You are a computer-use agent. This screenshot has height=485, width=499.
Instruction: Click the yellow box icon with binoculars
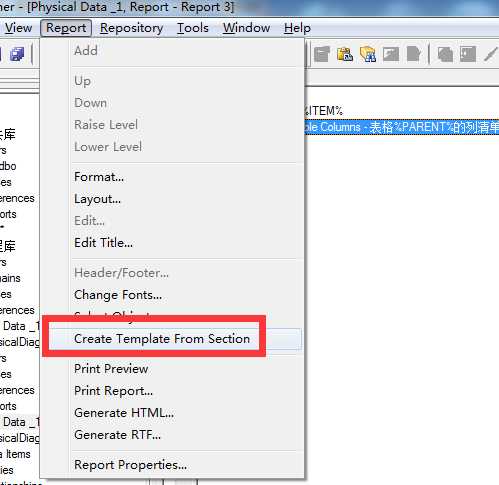(368, 54)
